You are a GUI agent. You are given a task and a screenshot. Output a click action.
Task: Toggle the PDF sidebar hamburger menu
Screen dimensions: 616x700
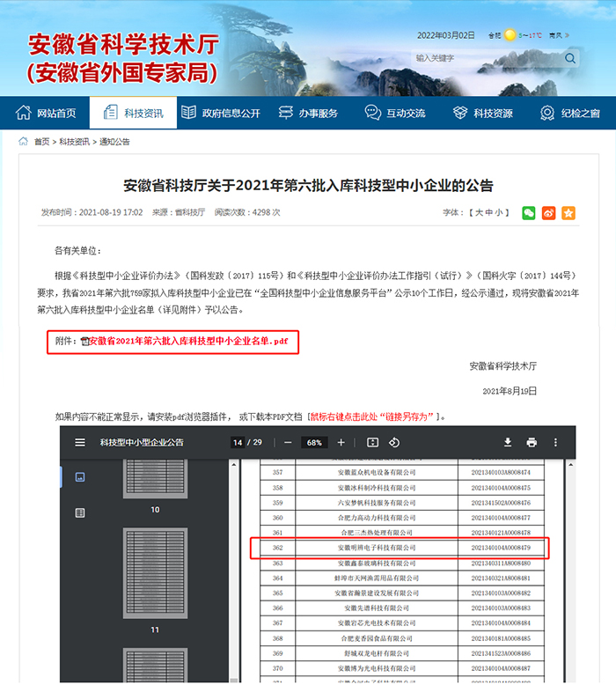click(x=80, y=442)
